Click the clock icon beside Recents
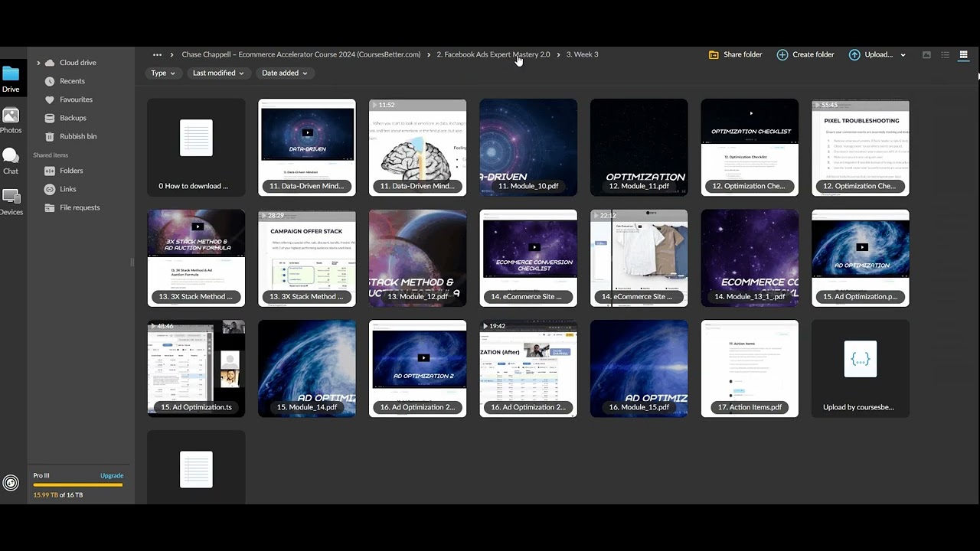 coord(50,81)
